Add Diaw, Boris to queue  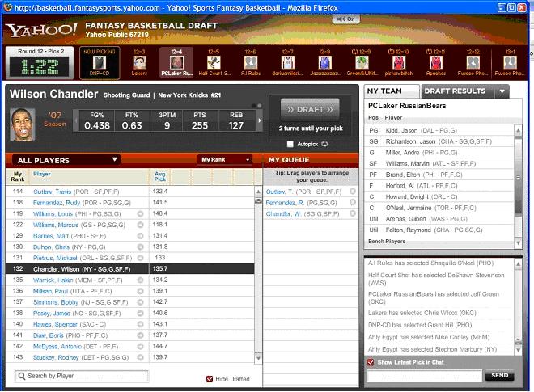click(x=140, y=335)
